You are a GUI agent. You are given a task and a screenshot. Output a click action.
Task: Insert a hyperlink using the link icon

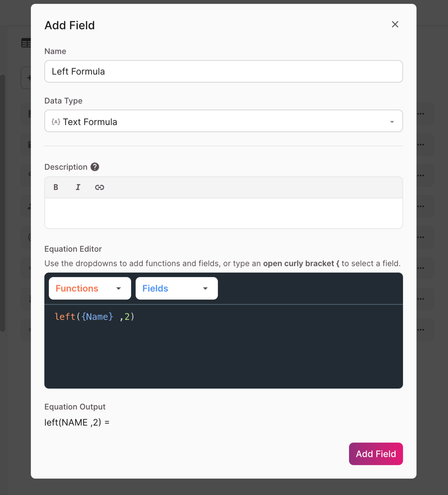[99, 187]
